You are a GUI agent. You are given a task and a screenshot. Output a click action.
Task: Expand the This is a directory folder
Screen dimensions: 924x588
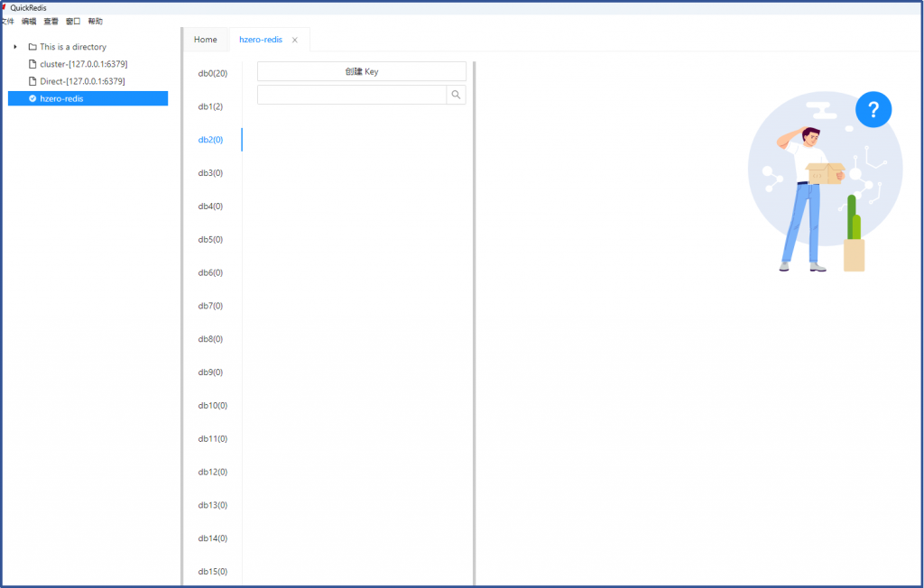(15, 47)
